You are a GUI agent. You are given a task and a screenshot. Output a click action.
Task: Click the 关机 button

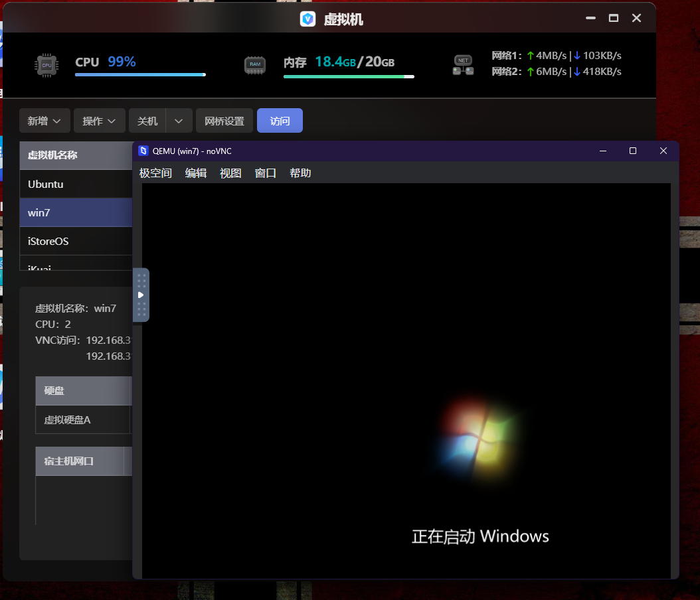click(147, 120)
